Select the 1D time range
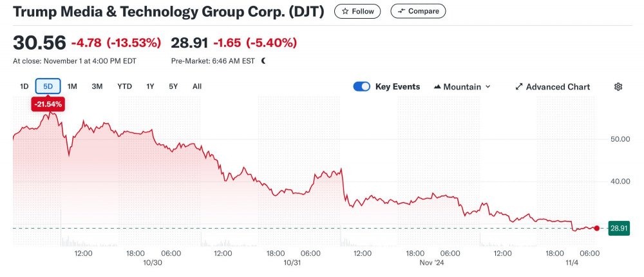Image resolution: width=644 pixels, height=277 pixels. 24,86
